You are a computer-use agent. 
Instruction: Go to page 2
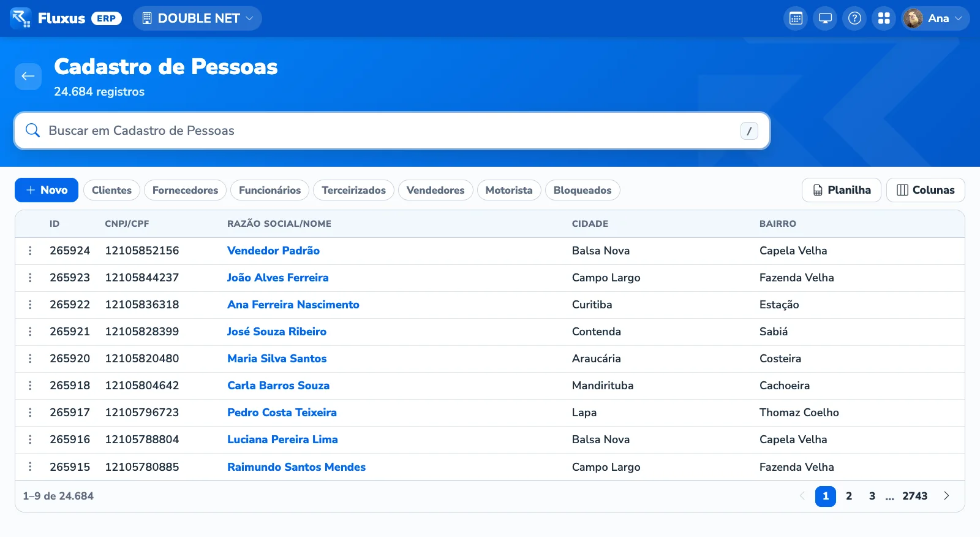[849, 496]
